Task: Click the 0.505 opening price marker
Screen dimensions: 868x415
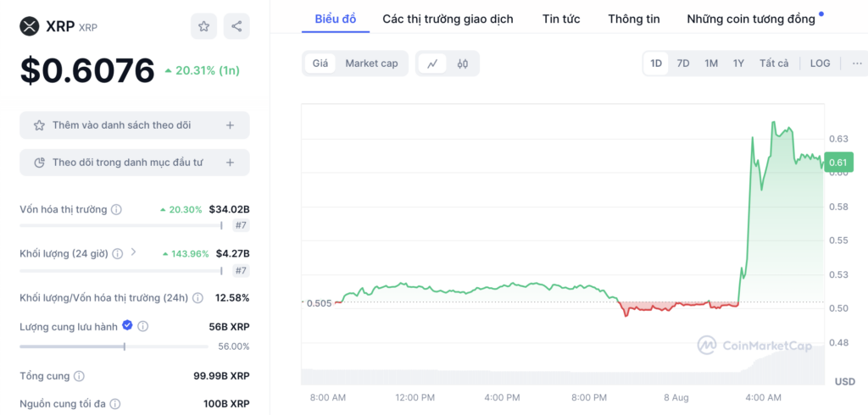Action: (x=319, y=303)
